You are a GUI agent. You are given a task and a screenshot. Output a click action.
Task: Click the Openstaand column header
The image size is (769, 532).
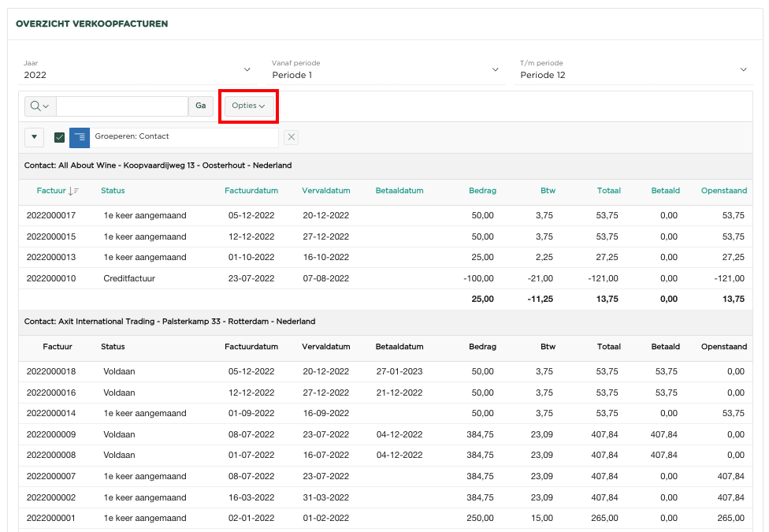(x=723, y=191)
